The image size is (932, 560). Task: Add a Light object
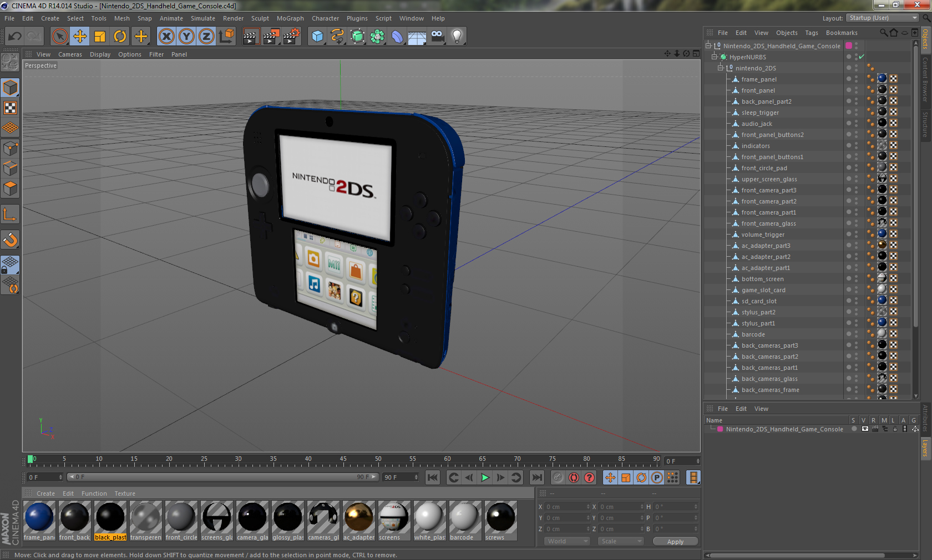point(457,37)
